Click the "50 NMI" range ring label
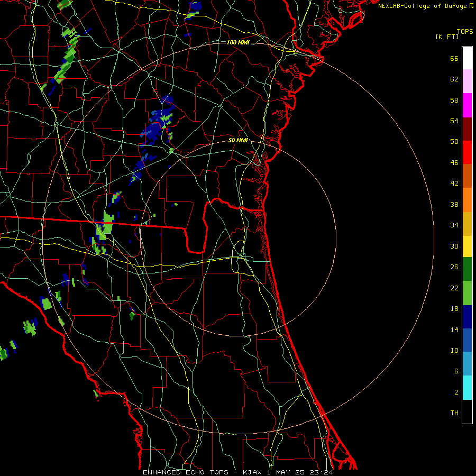The width and height of the screenshot is (476, 476). [238, 141]
